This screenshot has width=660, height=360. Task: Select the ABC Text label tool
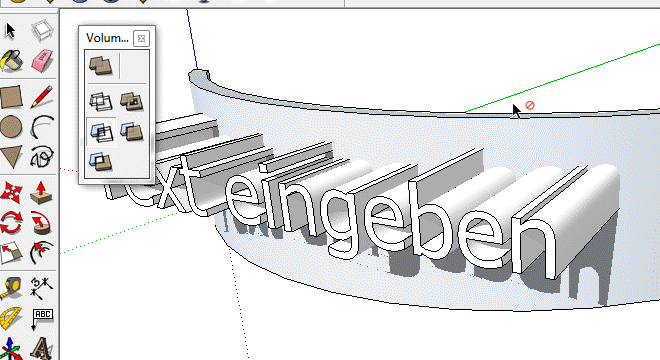42,319
